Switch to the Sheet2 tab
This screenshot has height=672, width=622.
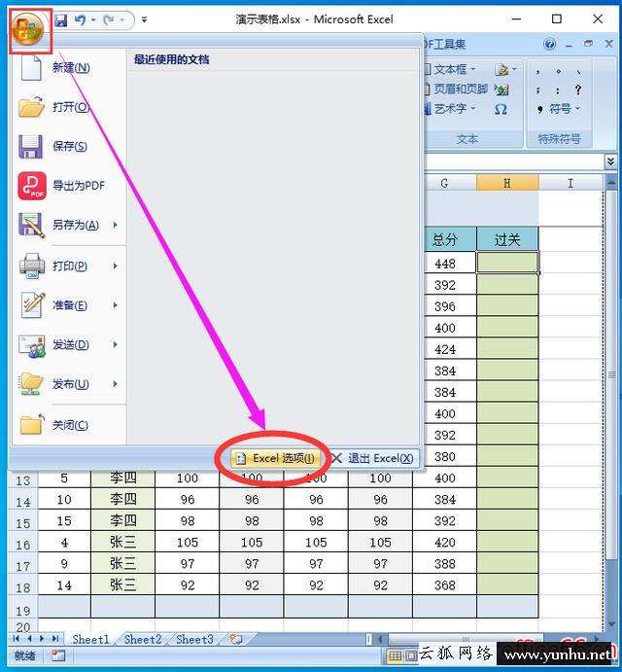(143, 640)
